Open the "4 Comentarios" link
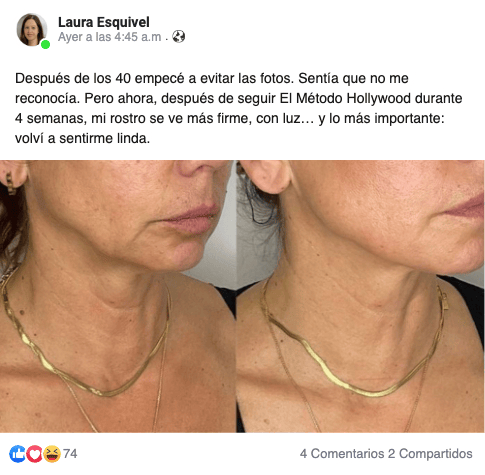This screenshot has width=485, height=475. (x=342, y=454)
